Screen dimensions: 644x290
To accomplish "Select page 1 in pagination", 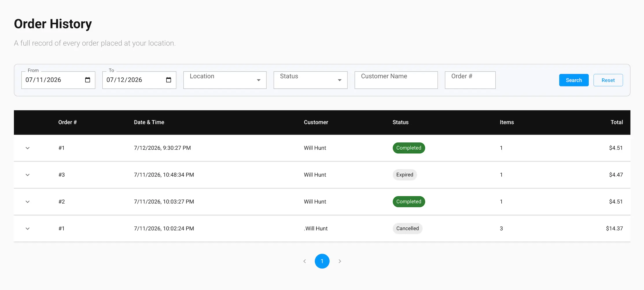I will tap(322, 261).
